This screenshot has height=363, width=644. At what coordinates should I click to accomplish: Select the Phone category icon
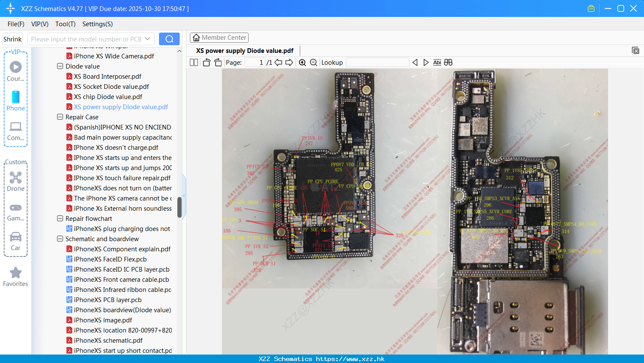(x=16, y=101)
